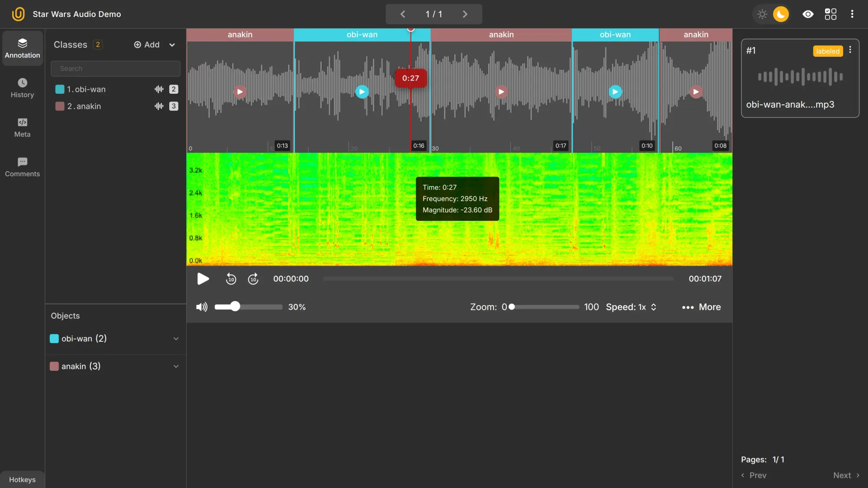The width and height of the screenshot is (868, 488).
Task: Open the Hotkeys panel
Action: tap(23, 479)
